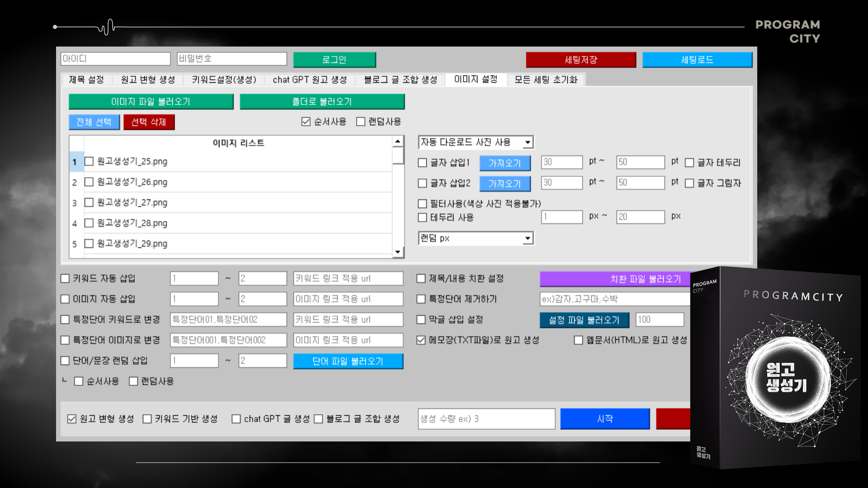This screenshot has height=488, width=868.
Task: Click the 전체 선택 button
Action: 94,122
